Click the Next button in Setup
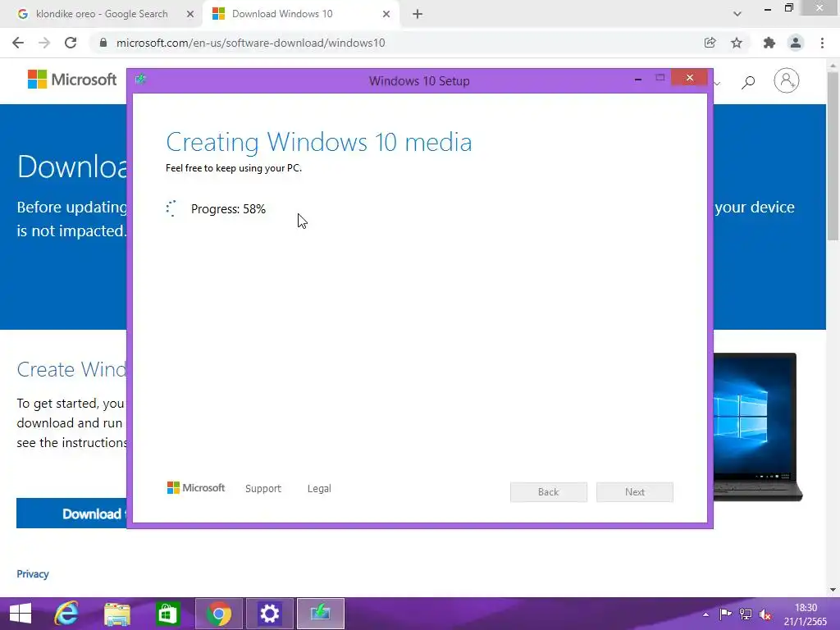Screen dimensions: 840x630 [635, 492]
